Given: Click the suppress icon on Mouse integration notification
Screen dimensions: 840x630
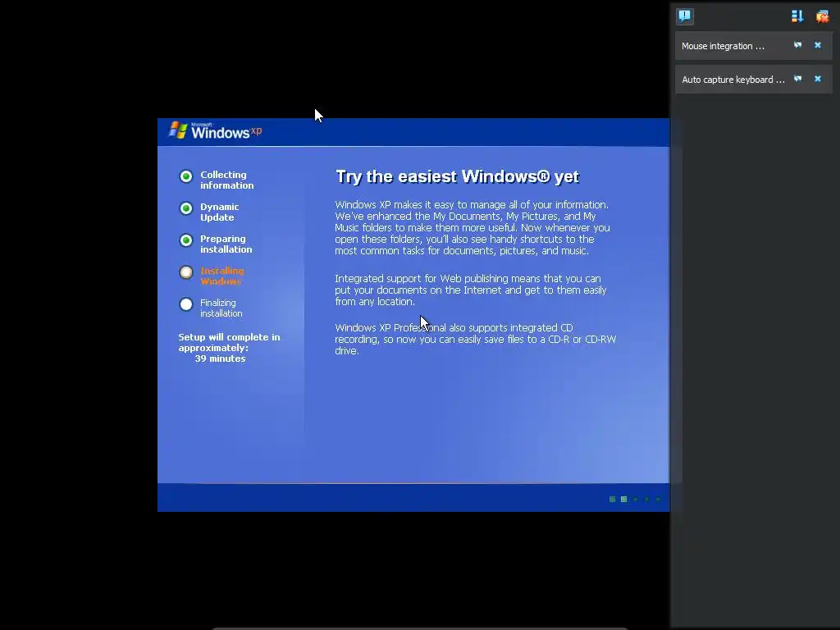Looking at the screenshot, I should [x=797, y=46].
